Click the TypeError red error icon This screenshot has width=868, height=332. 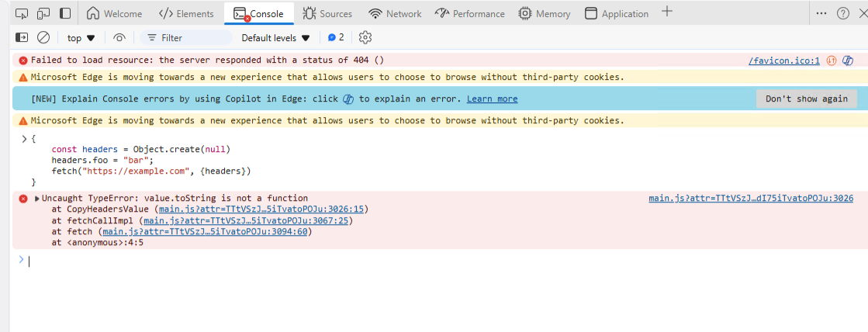tap(23, 199)
